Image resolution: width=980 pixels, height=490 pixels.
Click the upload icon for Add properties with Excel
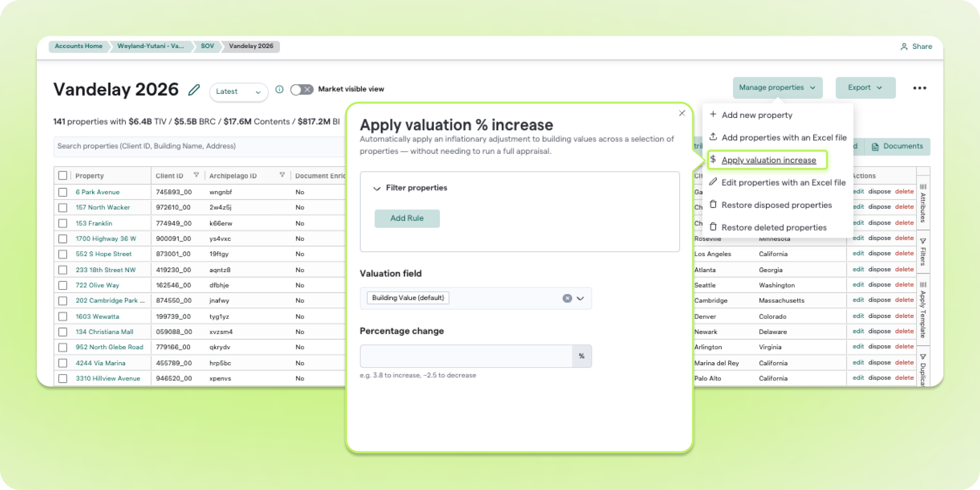[713, 137]
